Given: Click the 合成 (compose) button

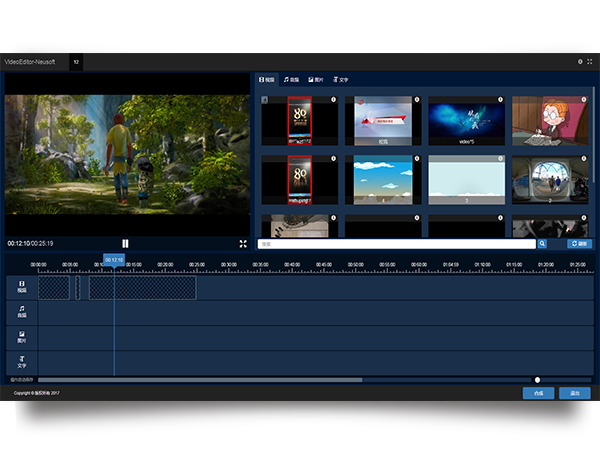Looking at the screenshot, I should pos(538,393).
